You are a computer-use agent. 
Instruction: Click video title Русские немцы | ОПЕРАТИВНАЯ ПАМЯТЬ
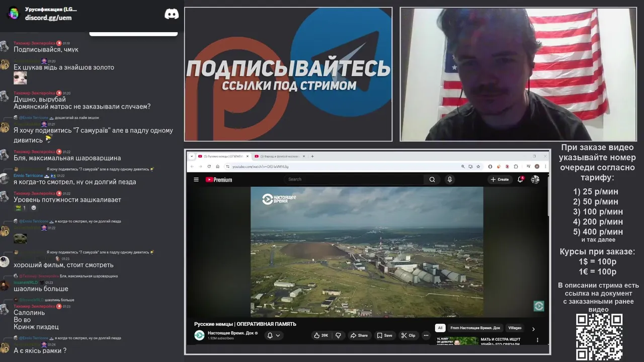click(245, 324)
